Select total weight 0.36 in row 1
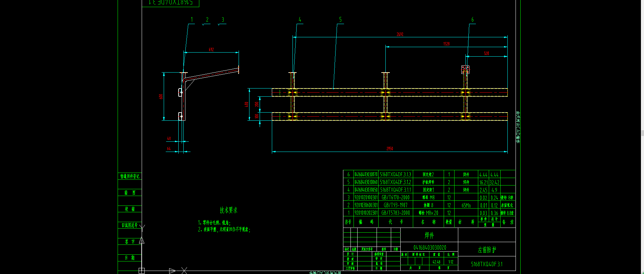 pos(495,213)
